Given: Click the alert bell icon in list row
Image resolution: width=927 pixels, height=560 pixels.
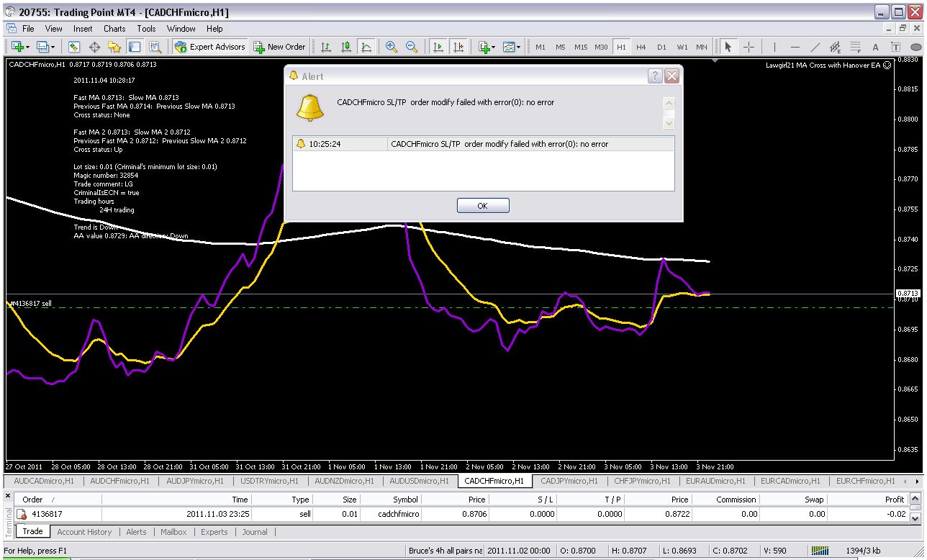Looking at the screenshot, I should tap(301, 144).
